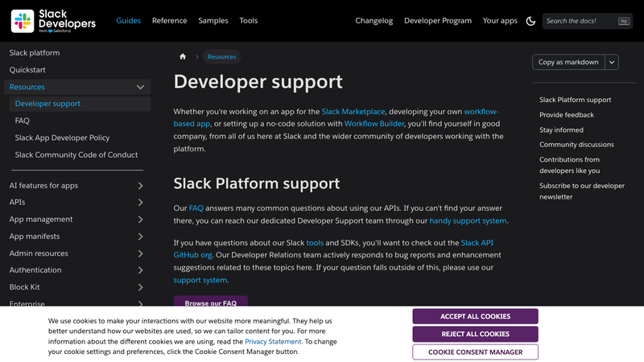The width and height of the screenshot is (644, 362).
Task: Click Accept All Cookies
Action: click(x=475, y=316)
